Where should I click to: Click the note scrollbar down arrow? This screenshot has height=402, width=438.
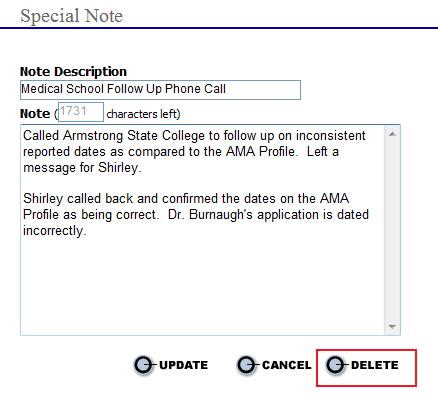[x=392, y=327]
